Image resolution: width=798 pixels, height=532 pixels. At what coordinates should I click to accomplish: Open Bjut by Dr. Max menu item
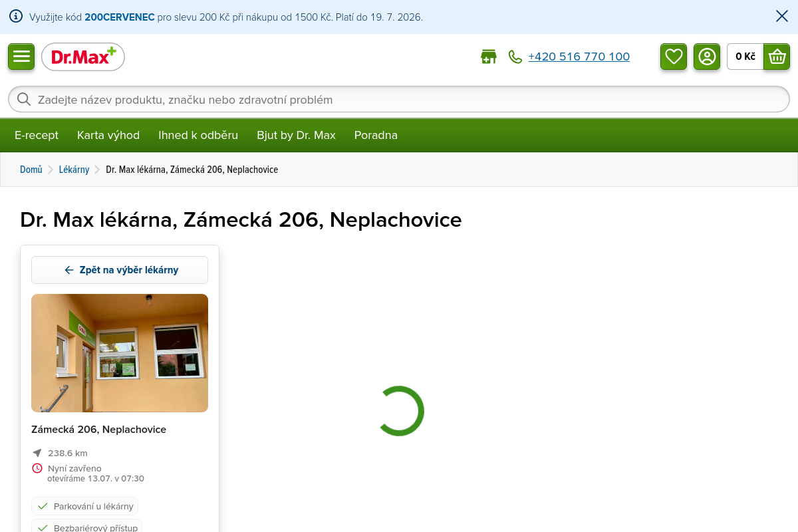coord(296,135)
